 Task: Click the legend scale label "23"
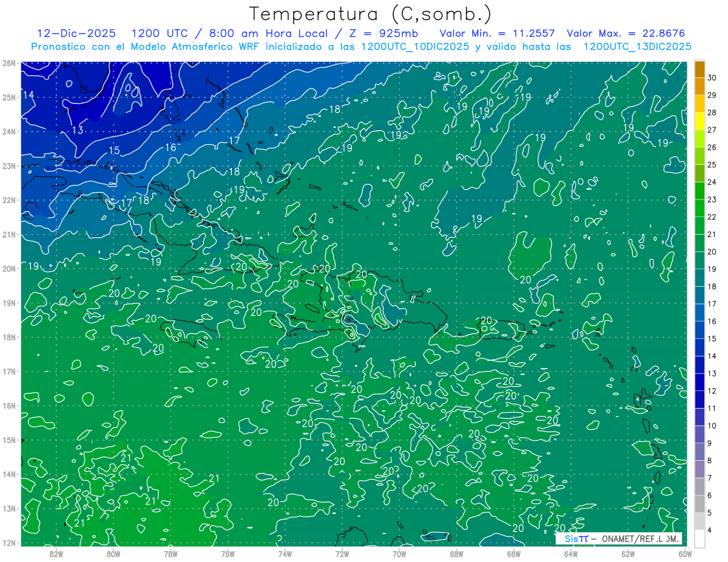click(712, 199)
